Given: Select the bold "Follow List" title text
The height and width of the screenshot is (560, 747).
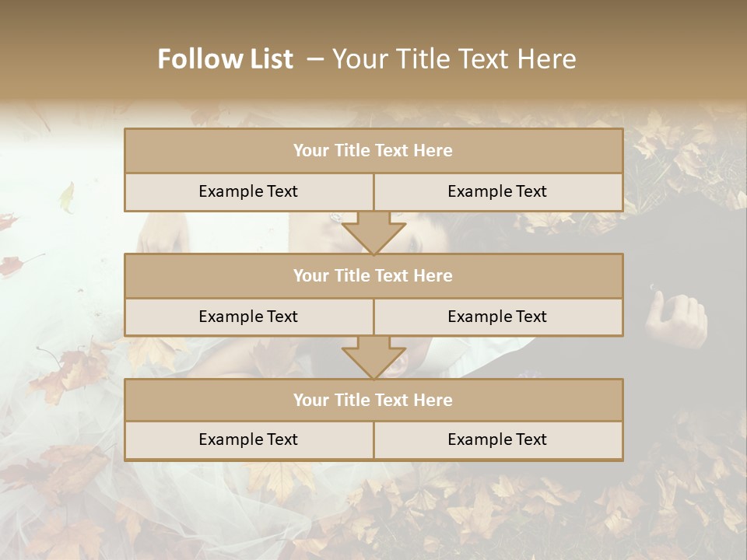Looking at the screenshot, I should 226,59.
